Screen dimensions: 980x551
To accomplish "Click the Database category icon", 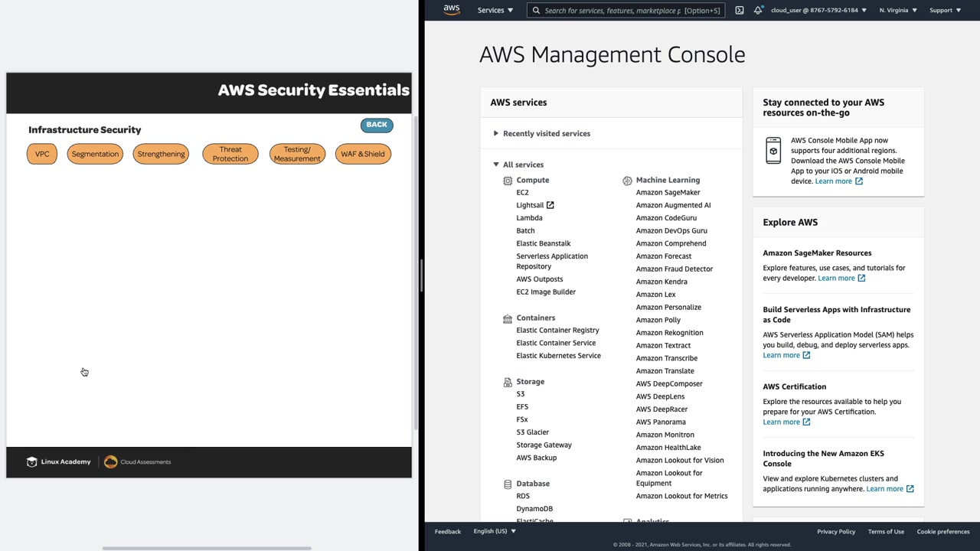I will pos(508,484).
